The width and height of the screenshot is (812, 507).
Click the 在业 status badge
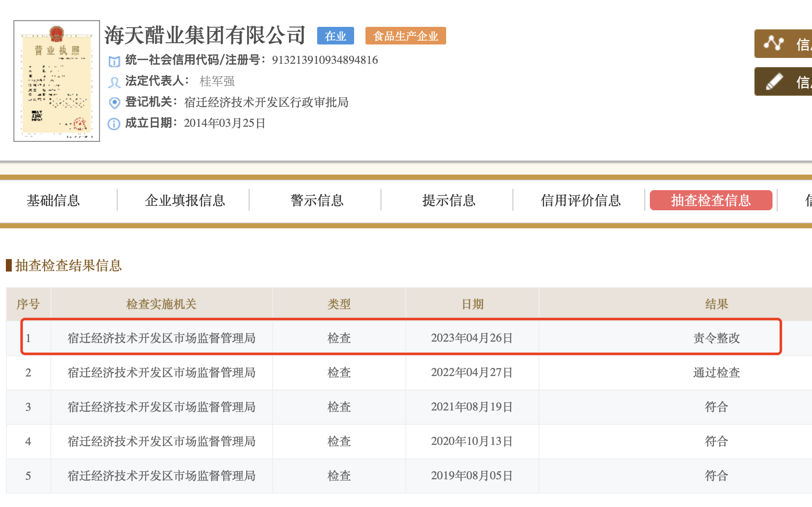tap(335, 36)
